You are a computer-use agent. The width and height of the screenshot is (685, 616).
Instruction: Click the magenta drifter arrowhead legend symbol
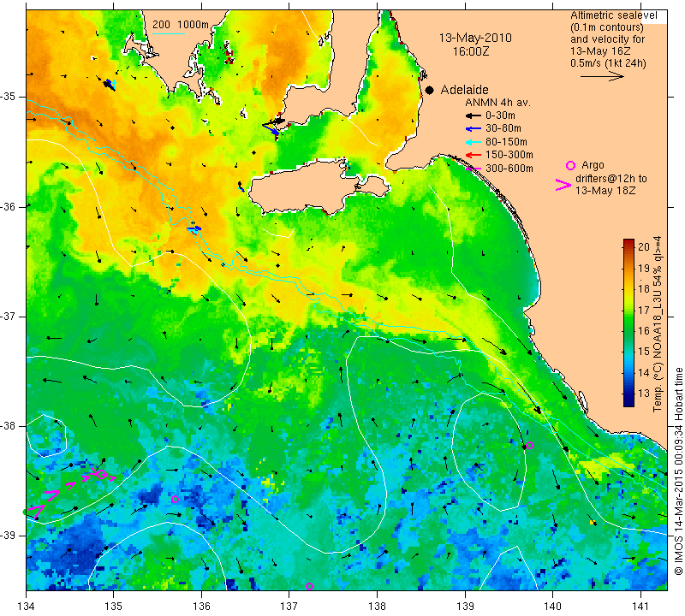(x=563, y=185)
